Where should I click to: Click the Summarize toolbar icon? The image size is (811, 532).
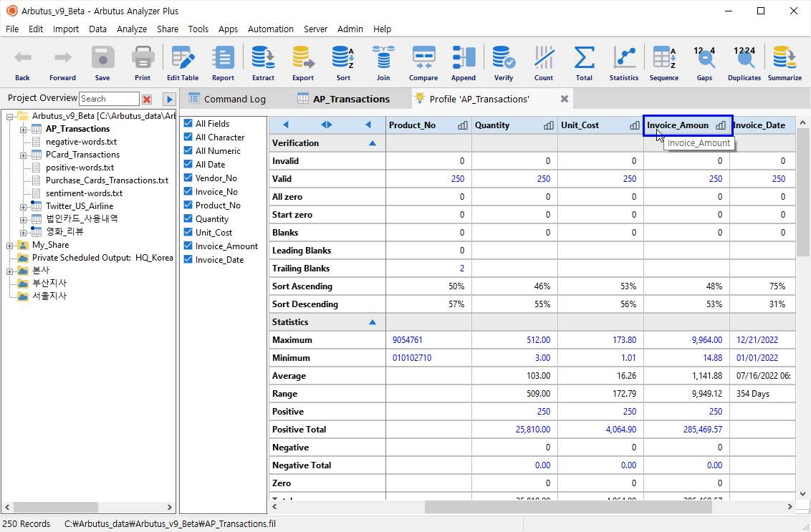(x=784, y=57)
